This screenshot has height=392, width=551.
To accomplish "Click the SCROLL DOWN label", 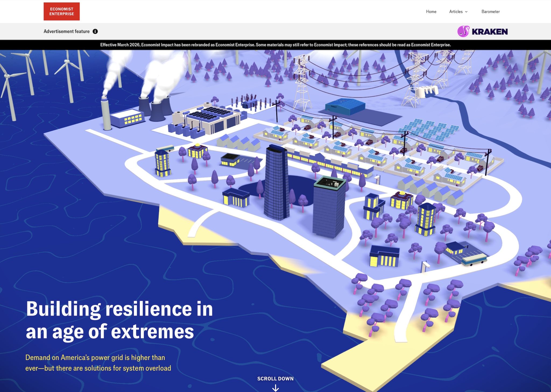I will 275,379.
